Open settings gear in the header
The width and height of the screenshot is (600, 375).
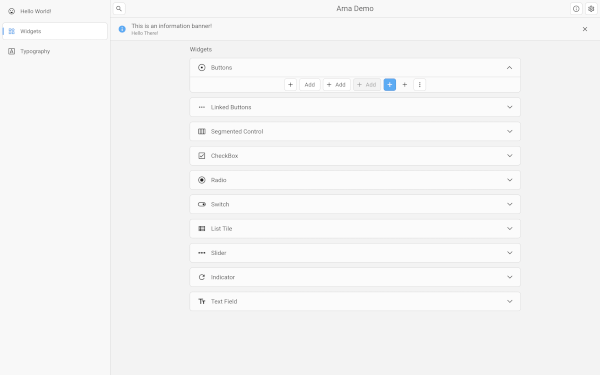[591, 8]
